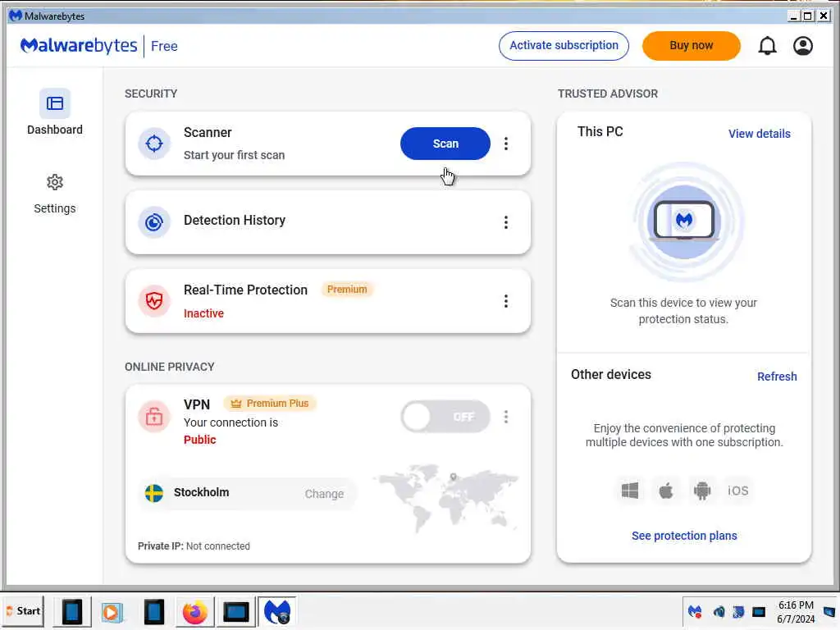Open View details for This PC

[x=759, y=134]
